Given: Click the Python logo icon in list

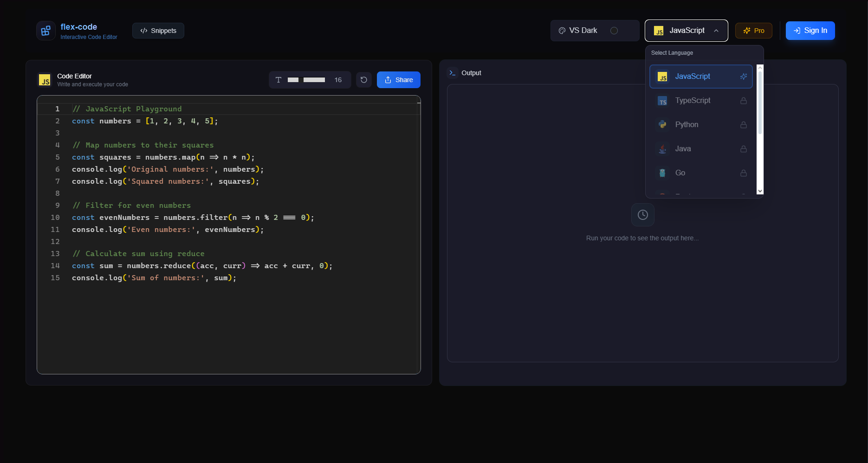Looking at the screenshot, I should click(663, 125).
